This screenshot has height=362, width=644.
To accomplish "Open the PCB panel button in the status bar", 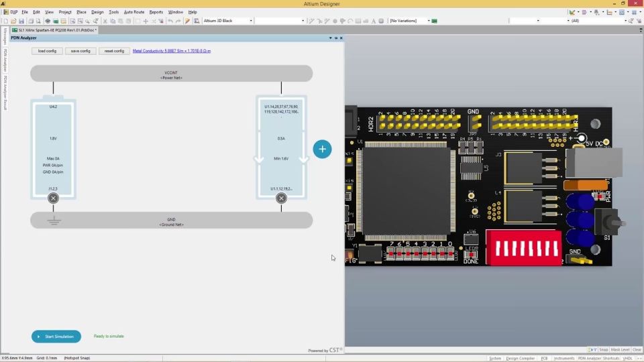I will pyautogui.click(x=544, y=358).
